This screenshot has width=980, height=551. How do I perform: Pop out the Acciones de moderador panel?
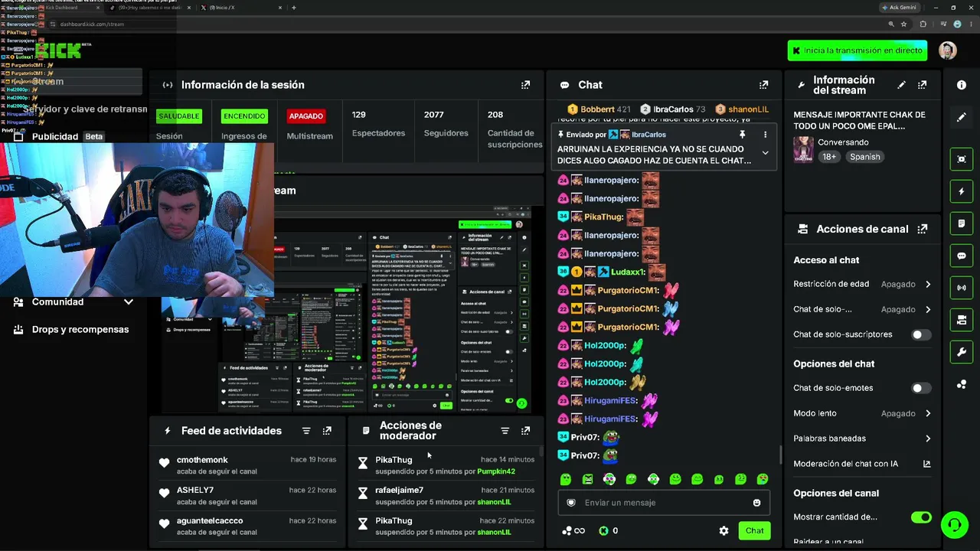pos(525,431)
